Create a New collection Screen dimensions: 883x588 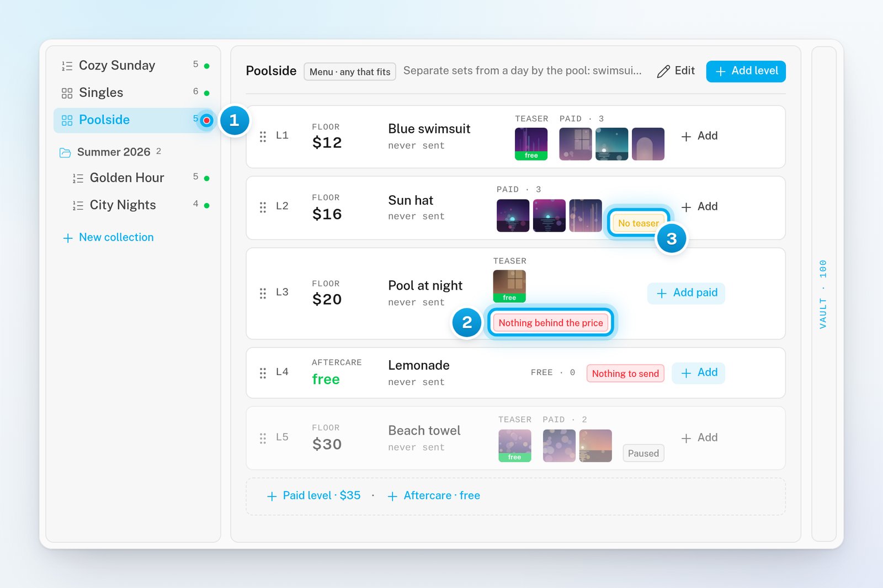(x=108, y=237)
